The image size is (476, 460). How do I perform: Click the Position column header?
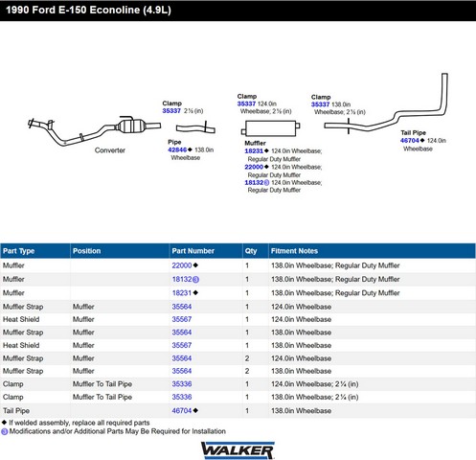coord(120,251)
